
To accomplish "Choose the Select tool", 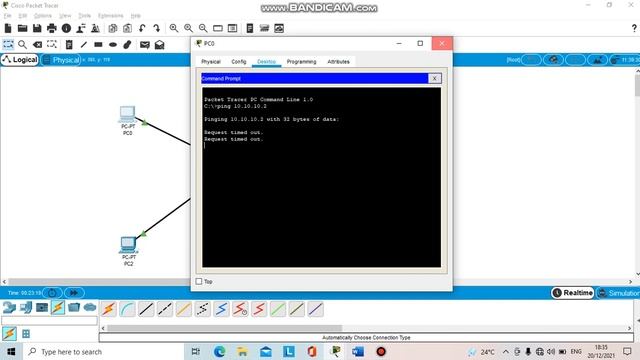I will point(8,44).
